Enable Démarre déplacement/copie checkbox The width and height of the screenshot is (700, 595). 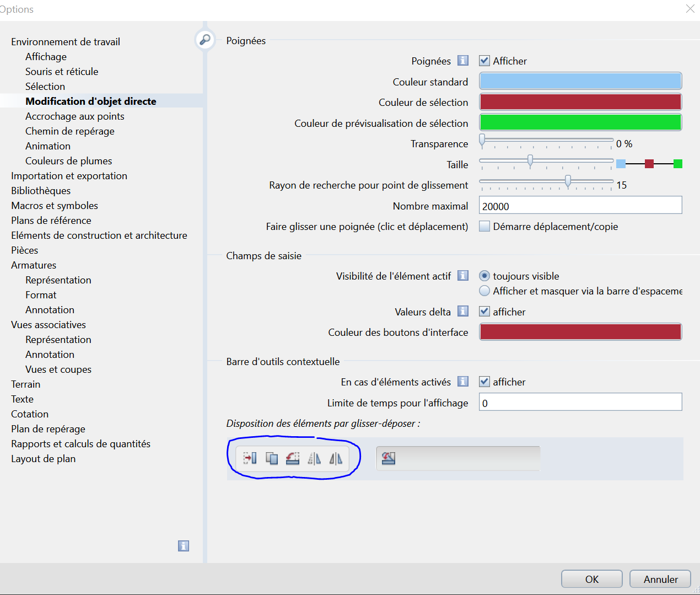[484, 226]
